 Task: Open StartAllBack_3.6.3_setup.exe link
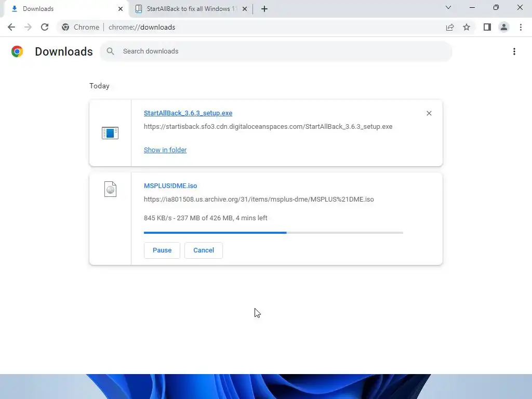click(188, 113)
